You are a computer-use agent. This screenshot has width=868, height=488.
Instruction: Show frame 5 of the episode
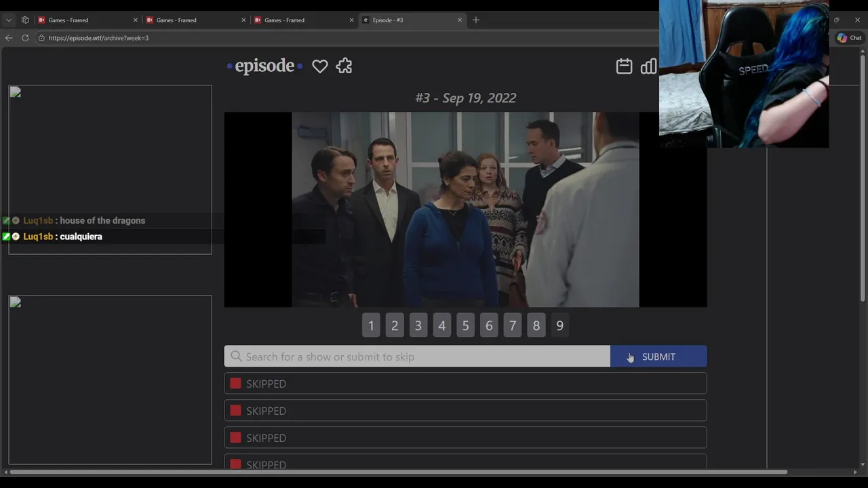click(465, 325)
